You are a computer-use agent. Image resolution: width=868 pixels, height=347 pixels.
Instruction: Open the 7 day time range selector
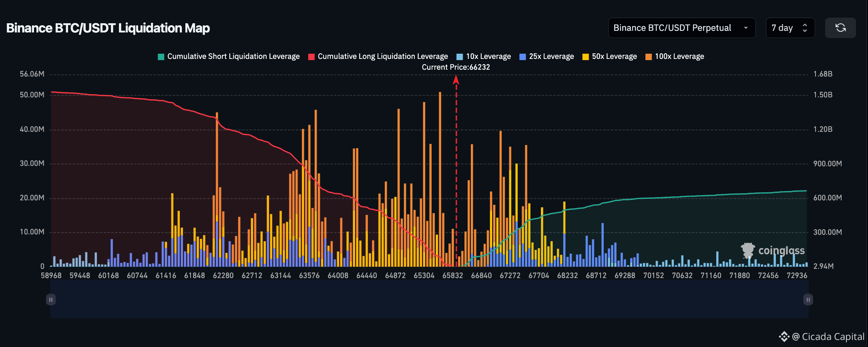pyautogui.click(x=790, y=28)
